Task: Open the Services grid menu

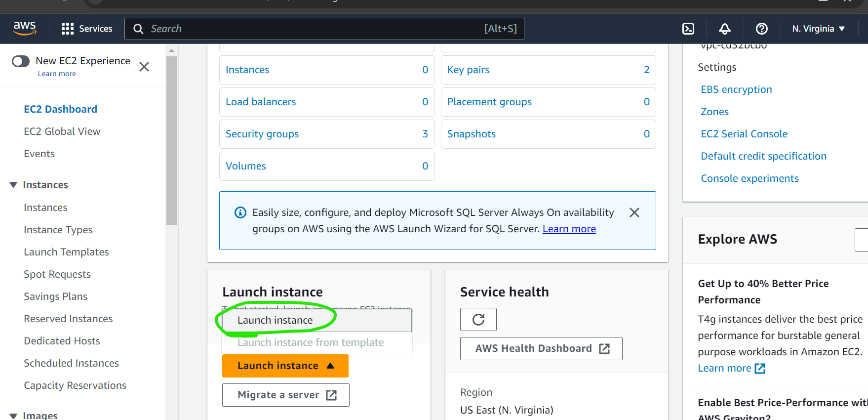Action: [x=87, y=29]
